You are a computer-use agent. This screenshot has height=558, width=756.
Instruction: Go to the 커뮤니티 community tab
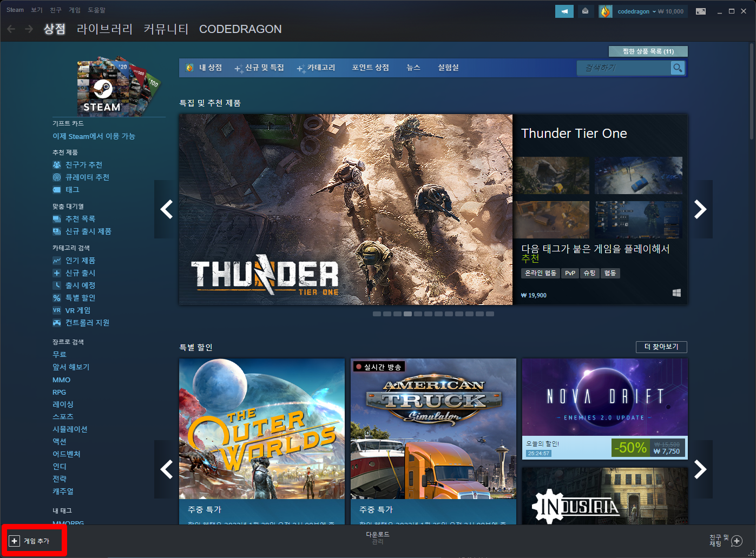point(166,29)
